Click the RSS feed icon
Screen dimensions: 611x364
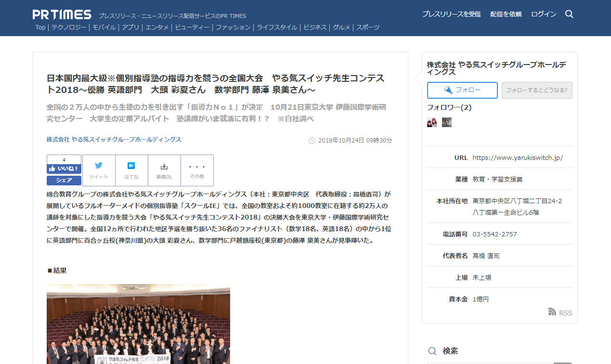pos(552,312)
